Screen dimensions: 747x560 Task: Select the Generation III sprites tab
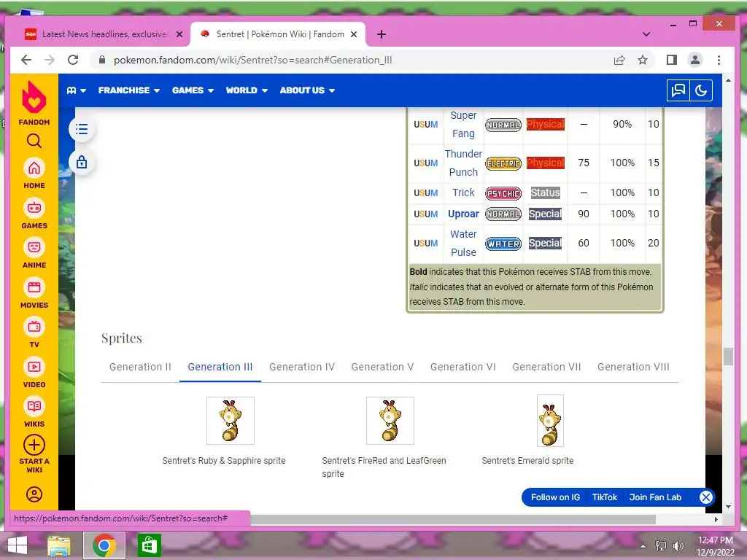220,367
